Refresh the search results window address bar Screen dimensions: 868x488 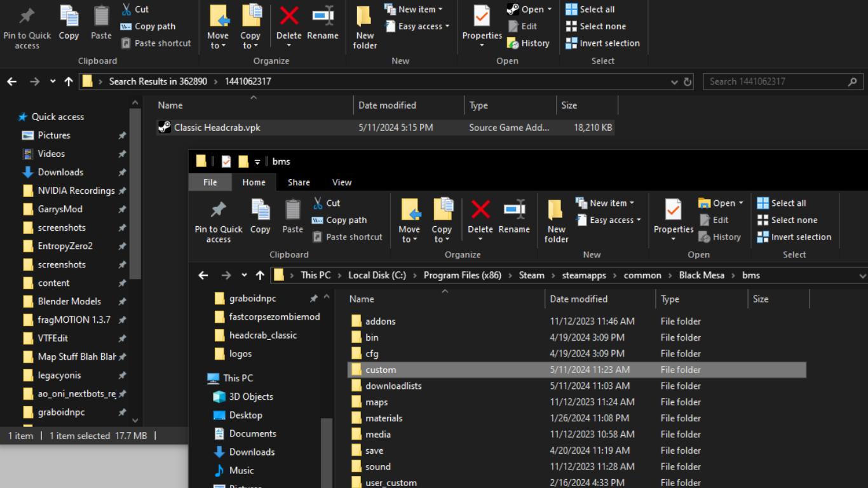(x=688, y=82)
